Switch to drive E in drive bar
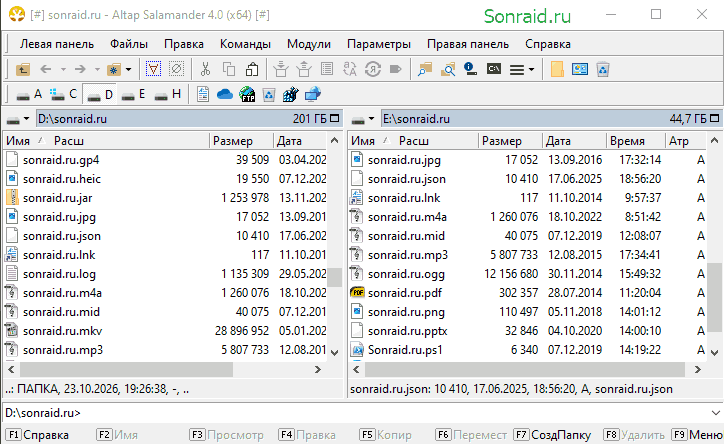 [x=133, y=95]
